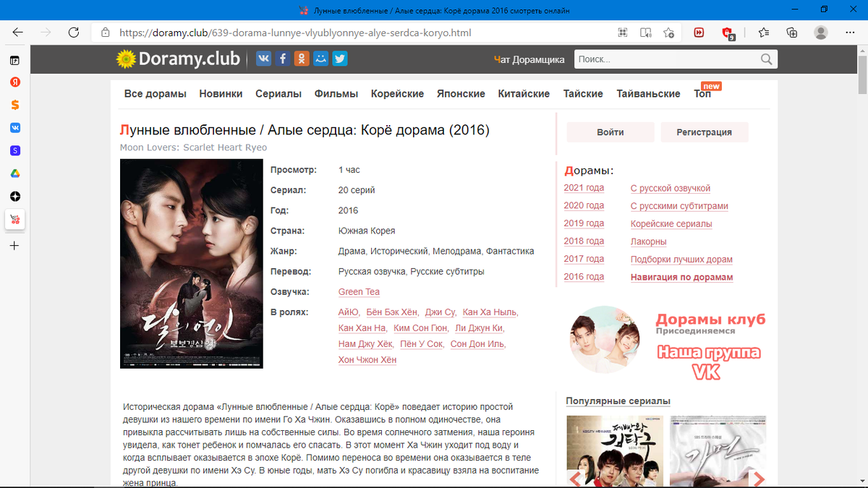Open Чат Дорамщика link
Viewport: 868px width, 488px height.
click(x=529, y=59)
